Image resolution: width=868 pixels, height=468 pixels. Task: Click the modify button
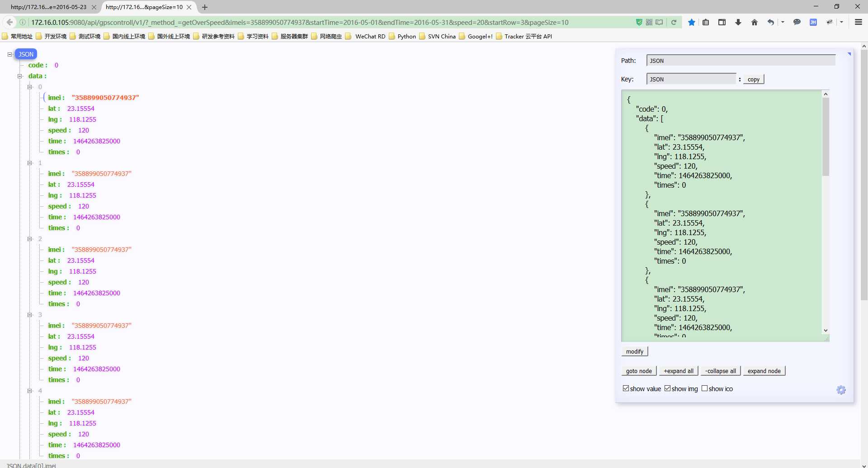(x=635, y=351)
